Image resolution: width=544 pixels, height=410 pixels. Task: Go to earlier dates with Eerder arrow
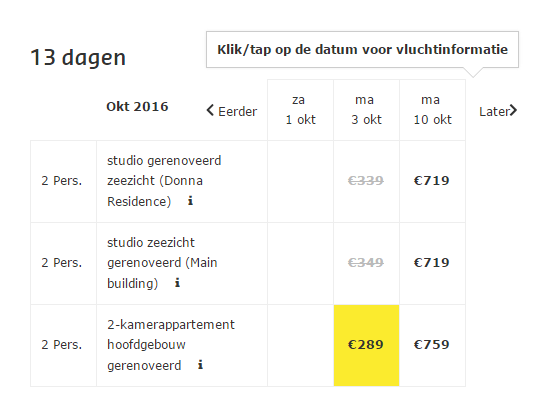click(232, 111)
